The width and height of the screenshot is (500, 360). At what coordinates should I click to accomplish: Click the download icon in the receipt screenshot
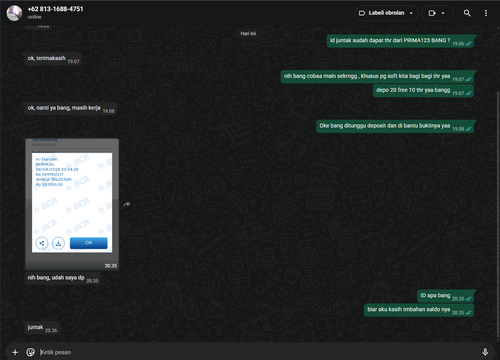[x=58, y=243]
